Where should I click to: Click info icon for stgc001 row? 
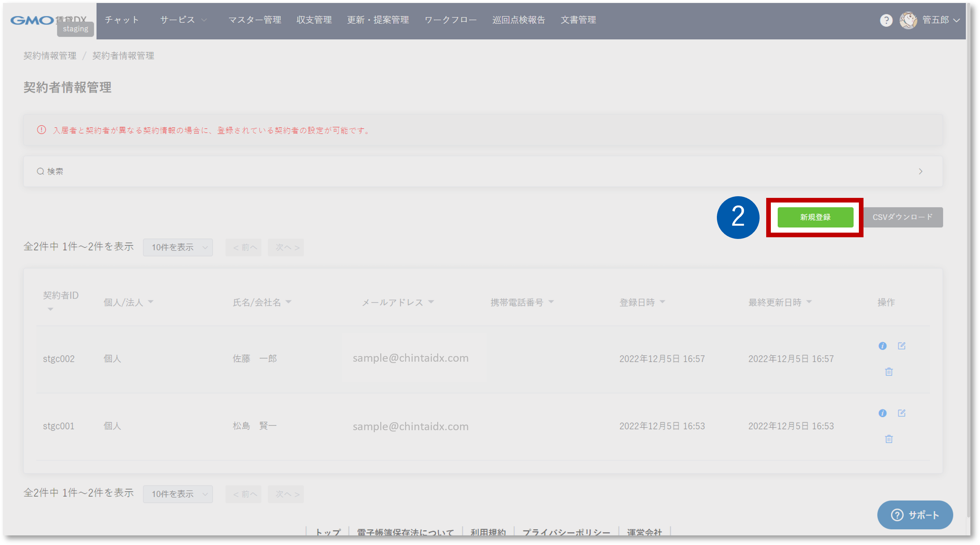tap(882, 413)
